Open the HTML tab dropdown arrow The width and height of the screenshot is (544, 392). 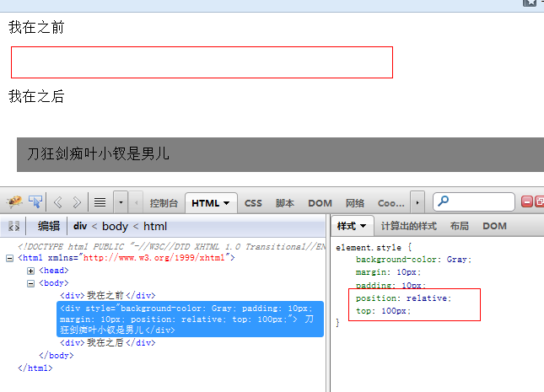[x=227, y=203]
